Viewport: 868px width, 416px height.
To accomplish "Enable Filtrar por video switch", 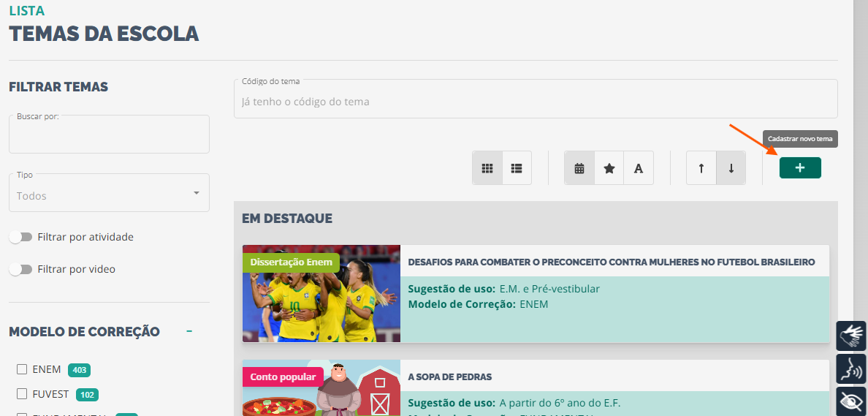I will pos(20,269).
